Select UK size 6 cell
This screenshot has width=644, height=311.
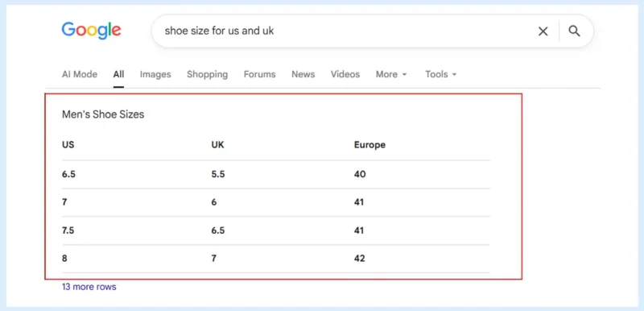pyautogui.click(x=214, y=202)
